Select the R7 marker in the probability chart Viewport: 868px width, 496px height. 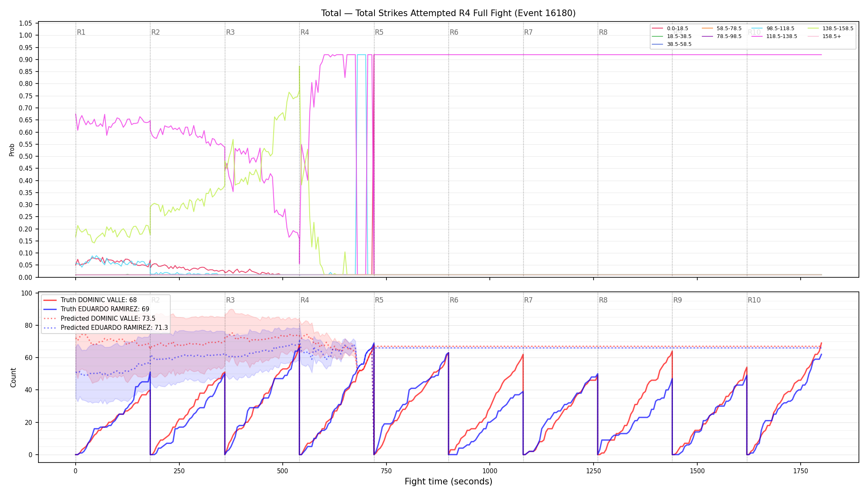click(528, 32)
